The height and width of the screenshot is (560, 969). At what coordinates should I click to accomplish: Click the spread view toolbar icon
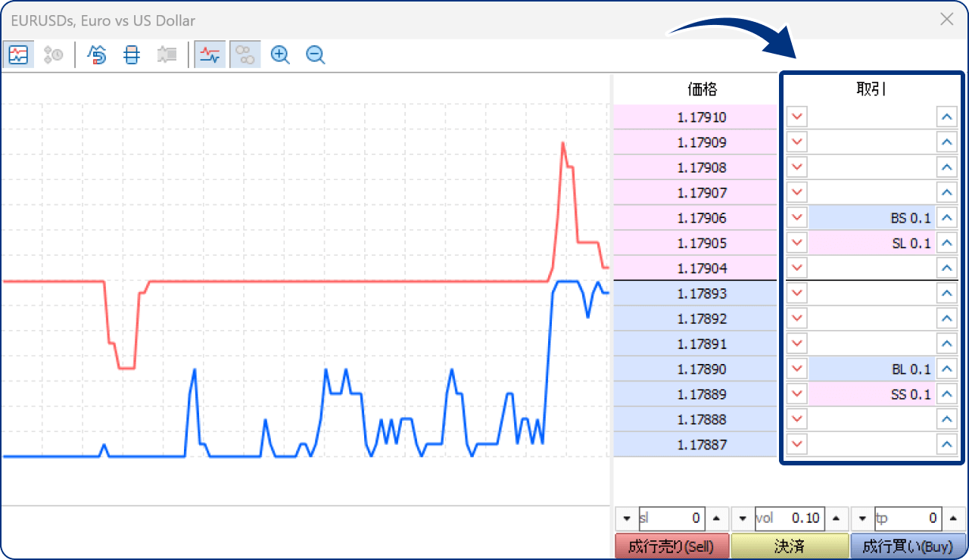click(132, 54)
